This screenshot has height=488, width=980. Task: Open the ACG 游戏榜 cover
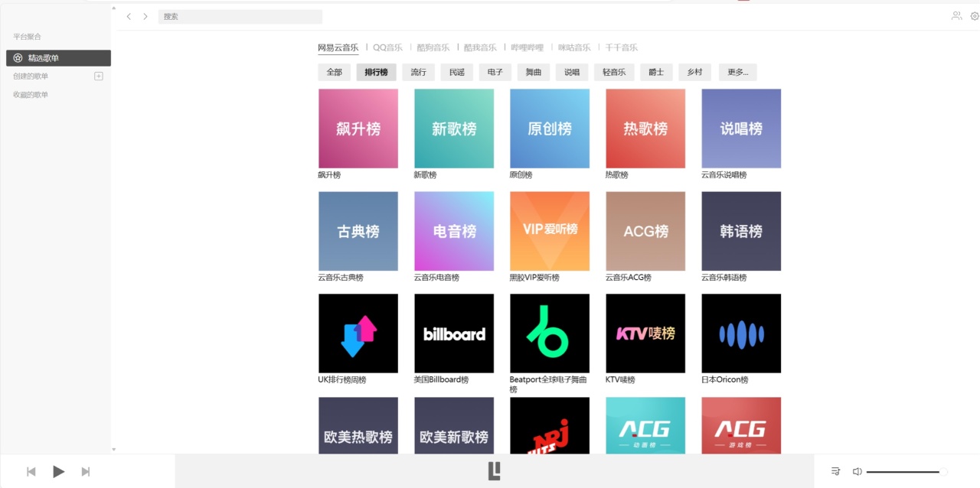click(x=741, y=425)
